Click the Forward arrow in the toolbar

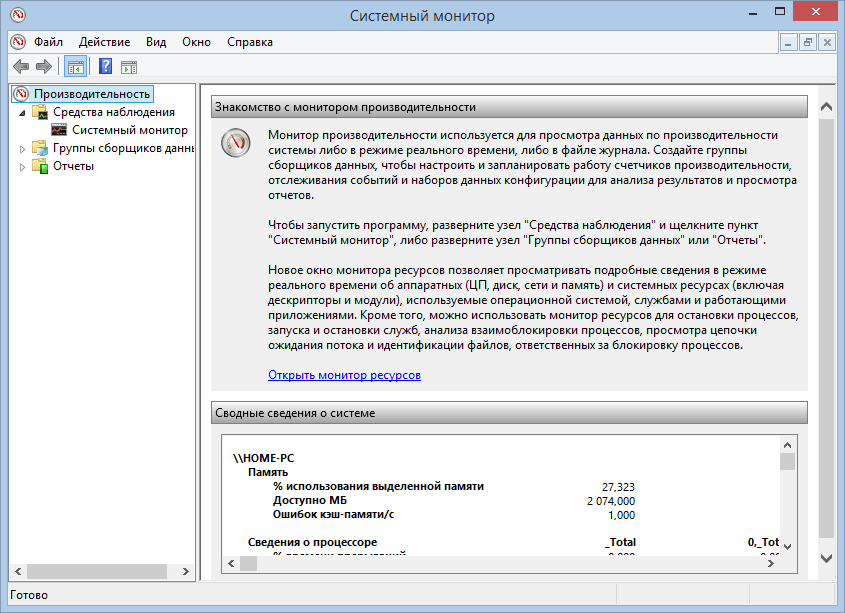pyautogui.click(x=43, y=67)
